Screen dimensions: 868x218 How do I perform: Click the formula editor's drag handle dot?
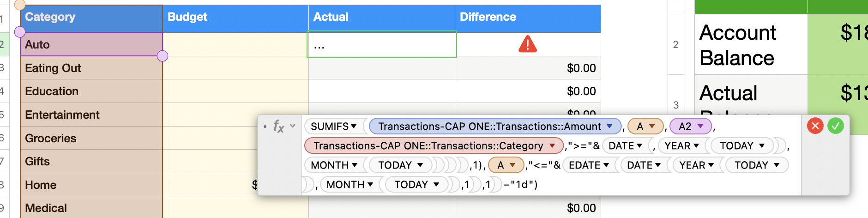[265, 126]
